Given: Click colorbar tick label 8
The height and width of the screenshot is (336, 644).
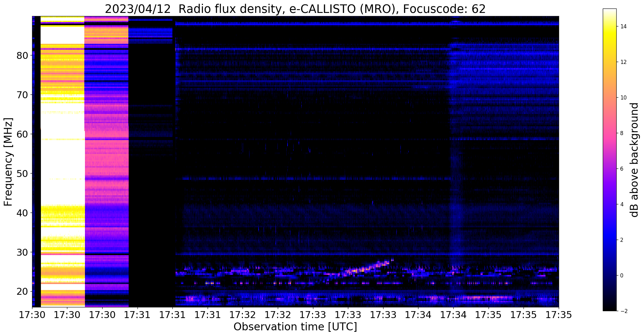Looking at the screenshot, I should pyautogui.click(x=621, y=133).
